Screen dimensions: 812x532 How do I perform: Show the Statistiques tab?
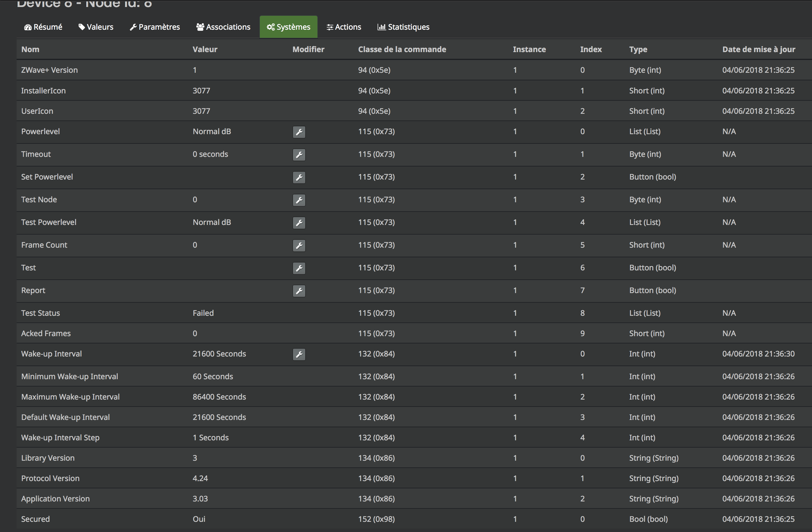pyautogui.click(x=404, y=27)
